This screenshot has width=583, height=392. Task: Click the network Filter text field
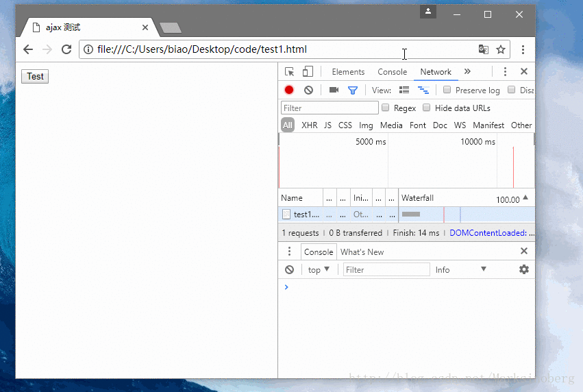[330, 108]
